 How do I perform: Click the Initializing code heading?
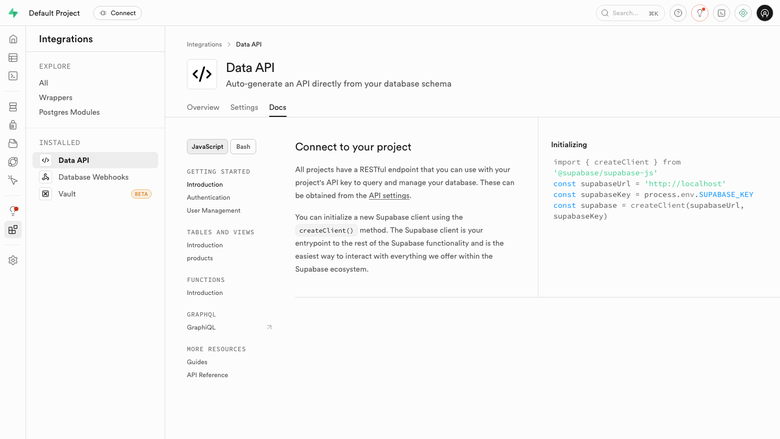(x=569, y=145)
